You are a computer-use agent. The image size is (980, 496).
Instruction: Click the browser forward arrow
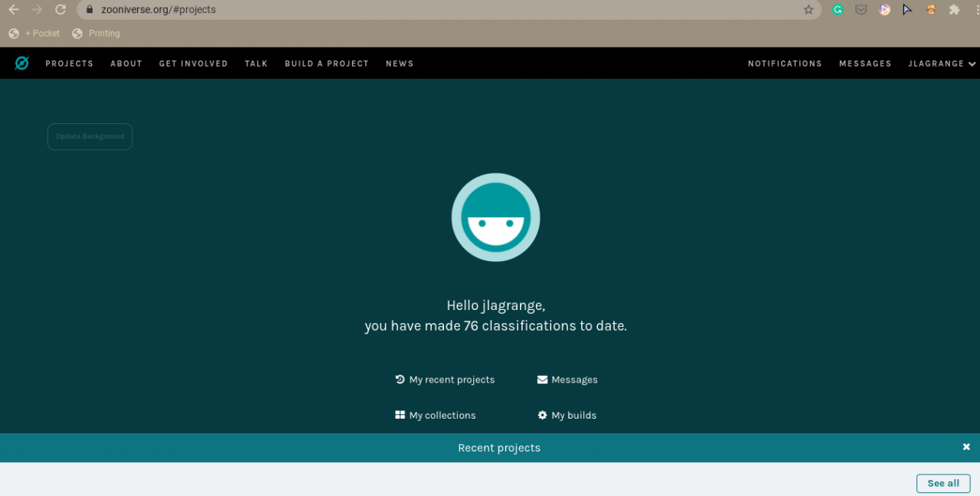pyautogui.click(x=37, y=10)
